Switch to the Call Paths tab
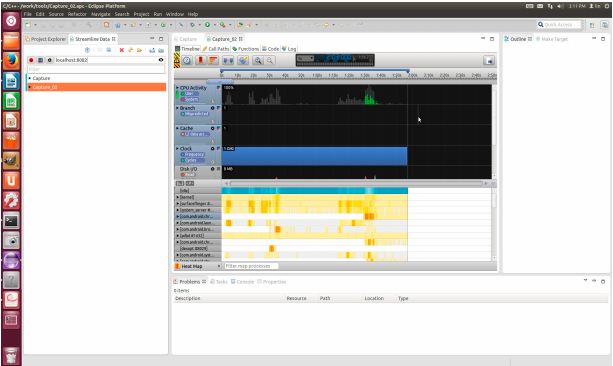This screenshot has width=613, height=366. tap(216, 49)
